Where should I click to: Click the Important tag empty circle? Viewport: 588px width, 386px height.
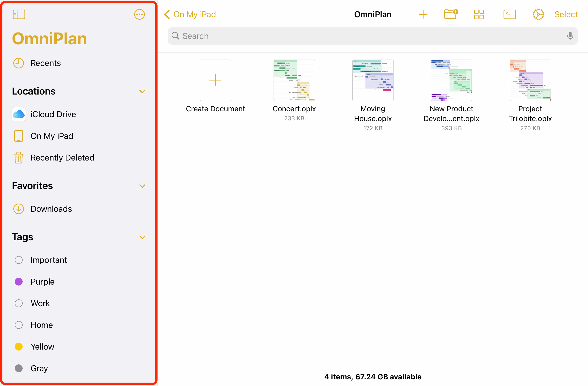click(19, 260)
